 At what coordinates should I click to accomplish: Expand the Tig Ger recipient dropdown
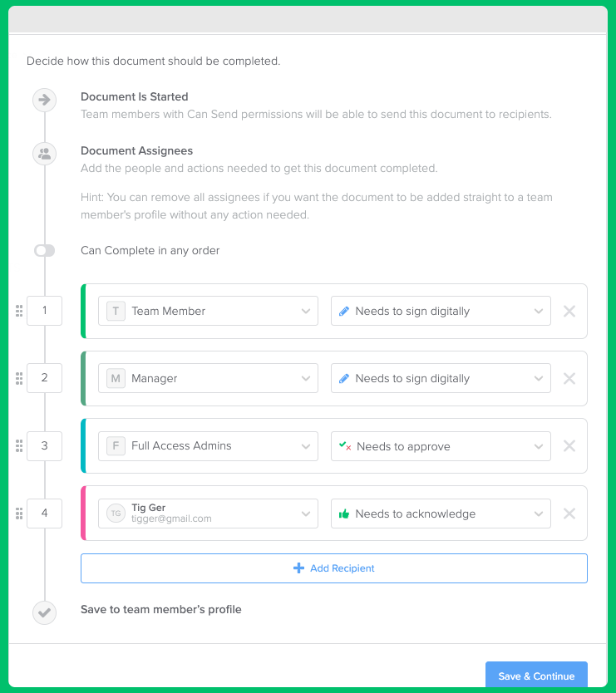tap(208, 513)
